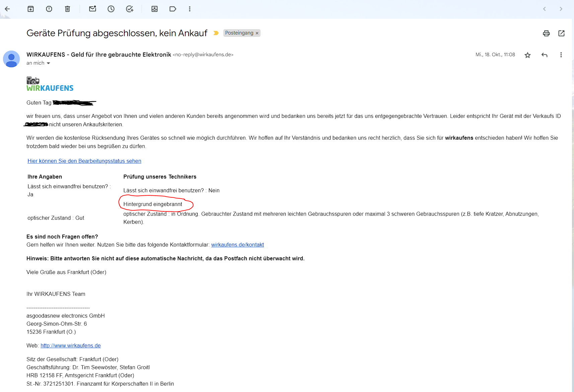Click 'asgoodasnew electronics GmbH' text

(66, 316)
